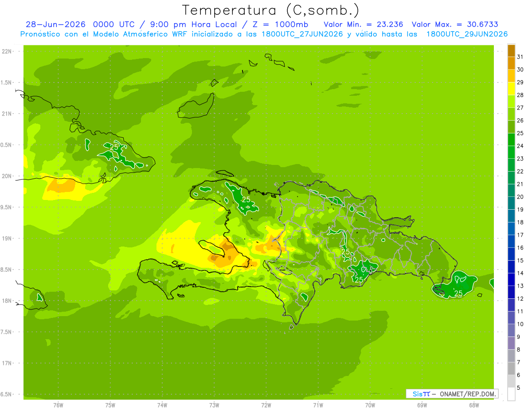
Task: Click legend value 8
Action: pos(519,350)
